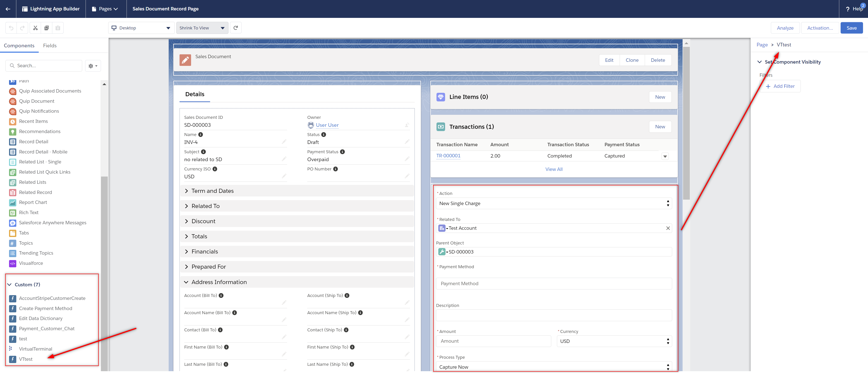The height and width of the screenshot is (373, 868).
Task: Open the Process Type Capture Now dropdown
Action: click(x=554, y=367)
